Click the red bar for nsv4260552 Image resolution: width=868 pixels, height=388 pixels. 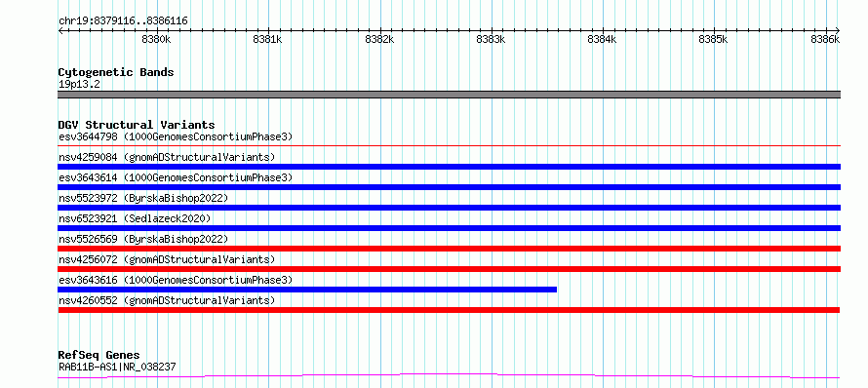tap(449, 310)
